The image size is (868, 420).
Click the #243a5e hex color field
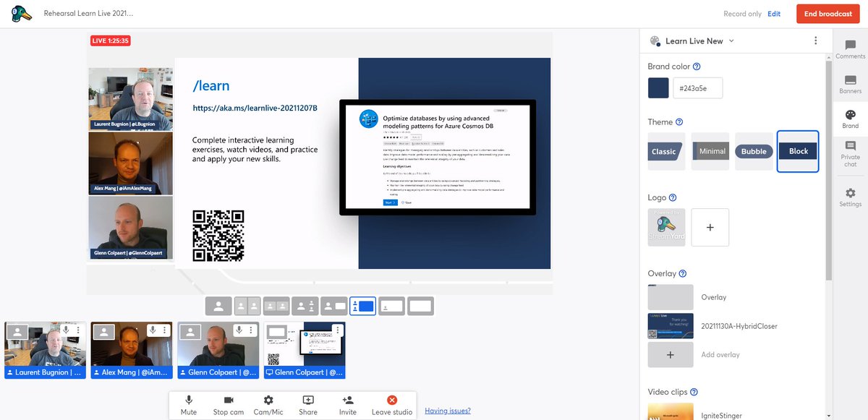click(698, 88)
